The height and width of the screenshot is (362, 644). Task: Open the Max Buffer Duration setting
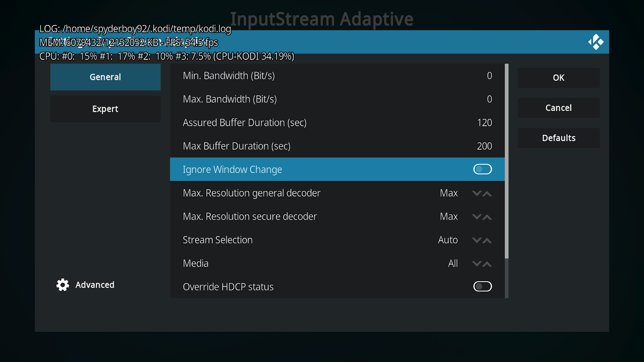[x=337, y=146]
